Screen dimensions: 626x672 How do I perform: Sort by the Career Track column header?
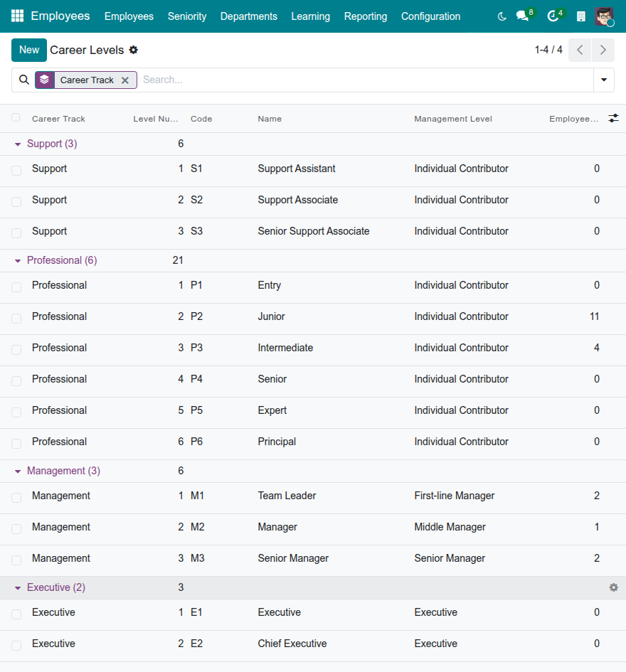coord(58,119)
